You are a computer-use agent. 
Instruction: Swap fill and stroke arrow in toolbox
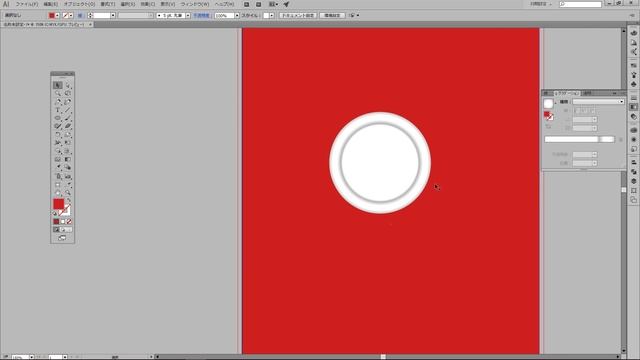[x=69, y=200]
